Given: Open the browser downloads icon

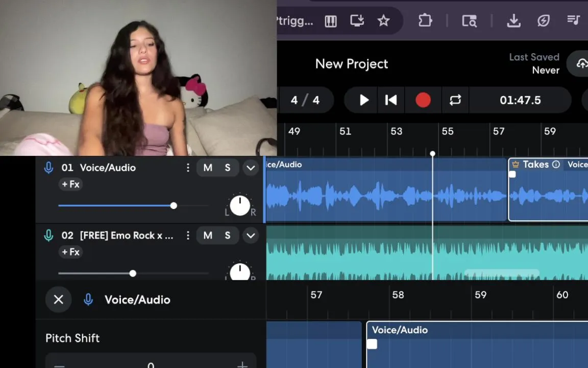Looking at the screenshot, I should tap(513, 21).
